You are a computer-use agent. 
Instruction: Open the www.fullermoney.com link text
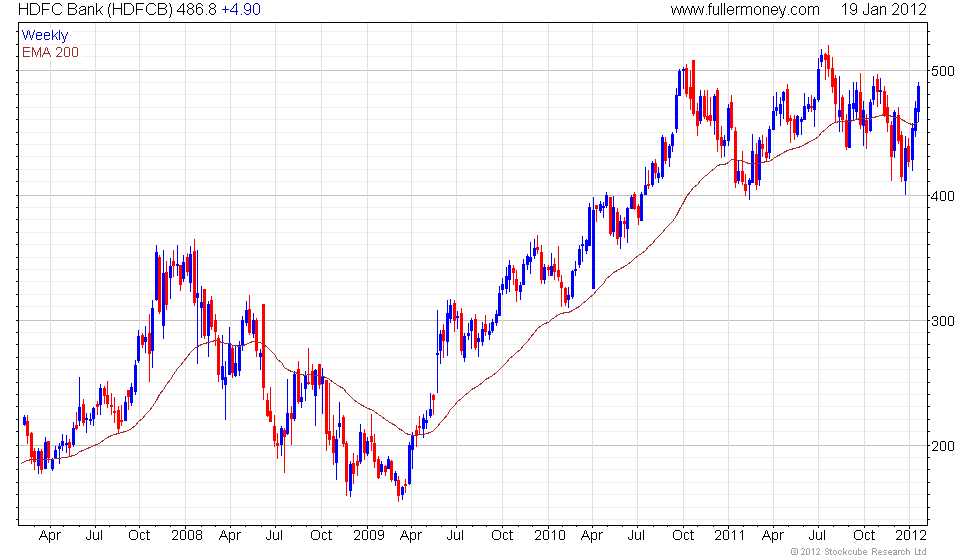pos(745,10)
